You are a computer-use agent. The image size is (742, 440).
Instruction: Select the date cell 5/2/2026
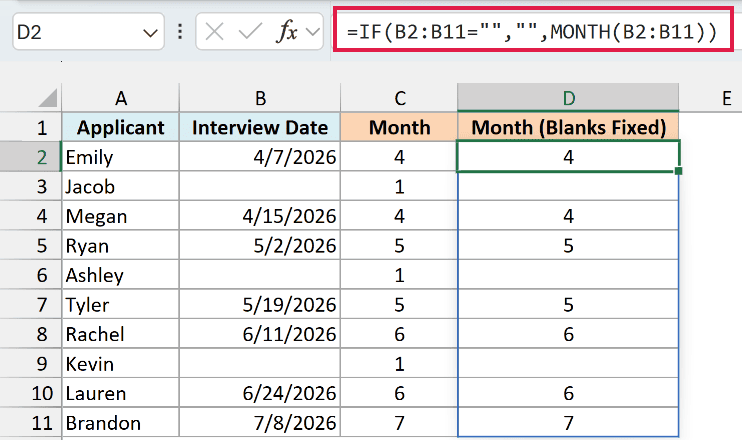click(x=260, y=245)
